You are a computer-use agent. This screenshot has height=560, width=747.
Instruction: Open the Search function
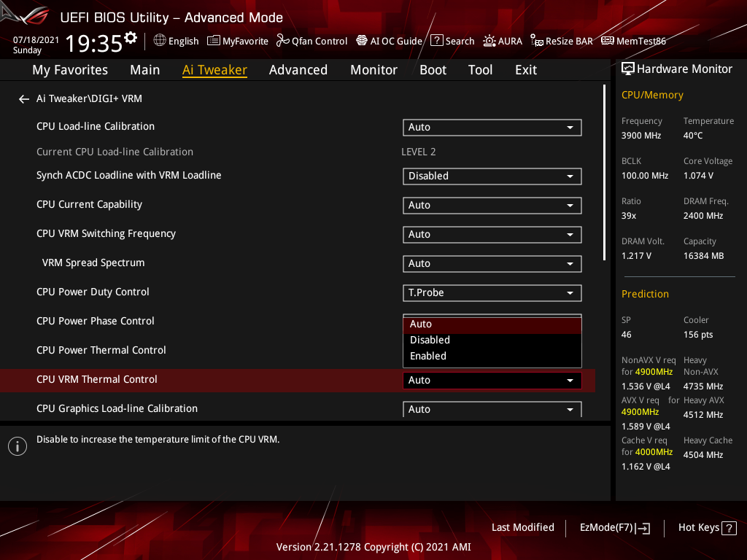click(452, 41)
